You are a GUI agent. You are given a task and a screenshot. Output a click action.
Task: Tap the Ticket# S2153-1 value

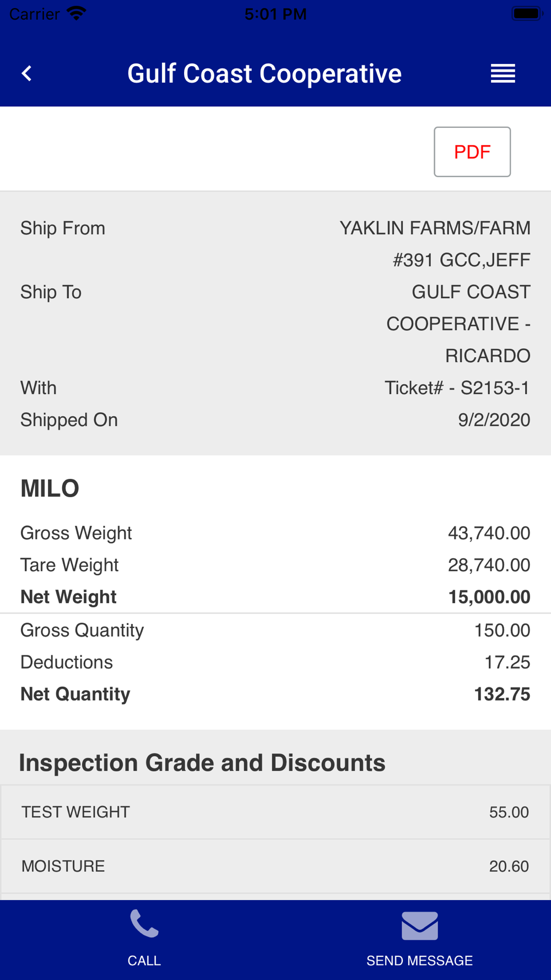tap(457, 388)
